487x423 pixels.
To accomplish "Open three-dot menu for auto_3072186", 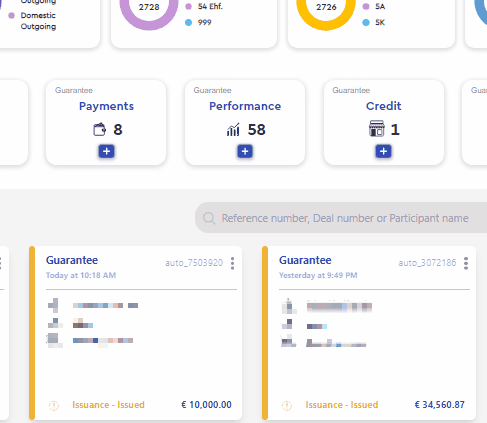I will (466, 263).
